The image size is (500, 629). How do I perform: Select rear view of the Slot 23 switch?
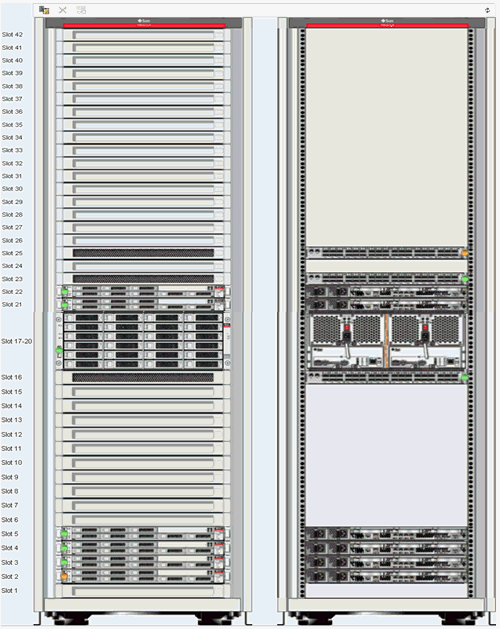coord(387,278)
